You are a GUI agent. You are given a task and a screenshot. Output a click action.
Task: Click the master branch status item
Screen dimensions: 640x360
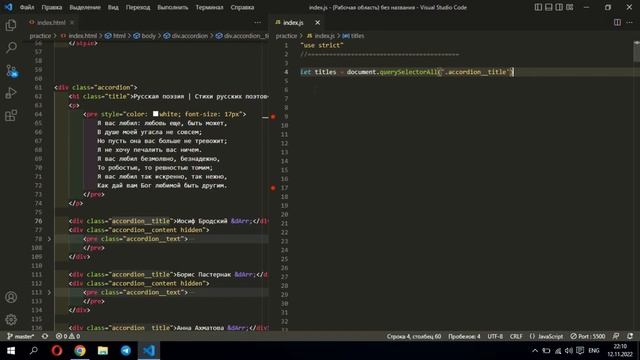pos(20,336)
